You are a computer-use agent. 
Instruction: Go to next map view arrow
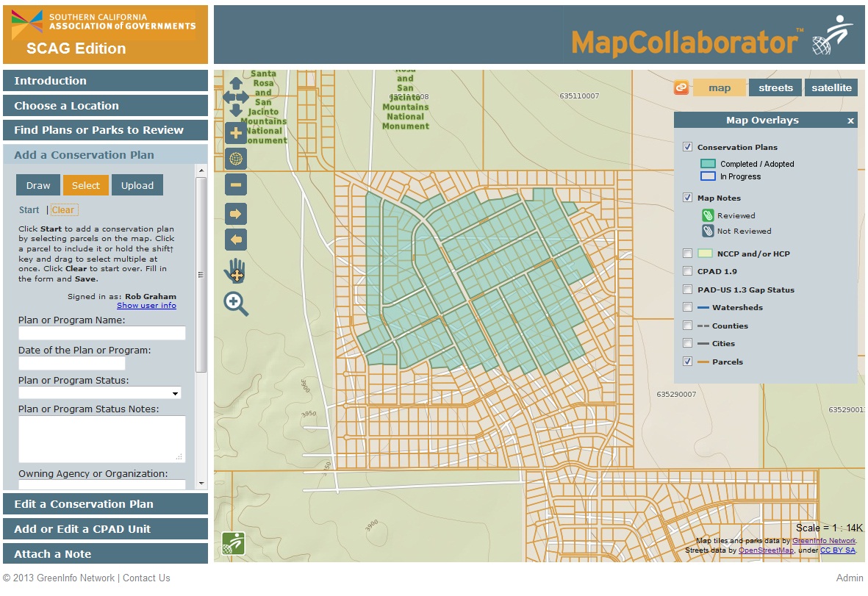tap(236, 214)
